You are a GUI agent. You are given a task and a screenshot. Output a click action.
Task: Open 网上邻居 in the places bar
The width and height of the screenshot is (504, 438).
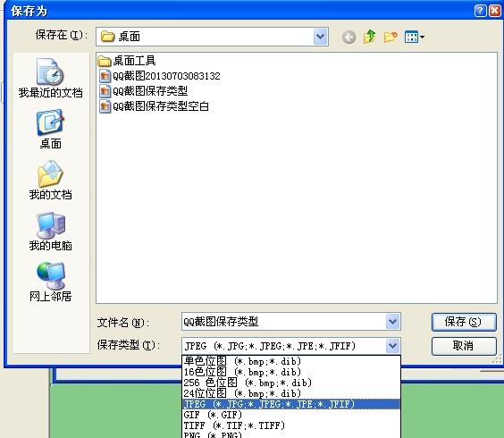(50, 282)
